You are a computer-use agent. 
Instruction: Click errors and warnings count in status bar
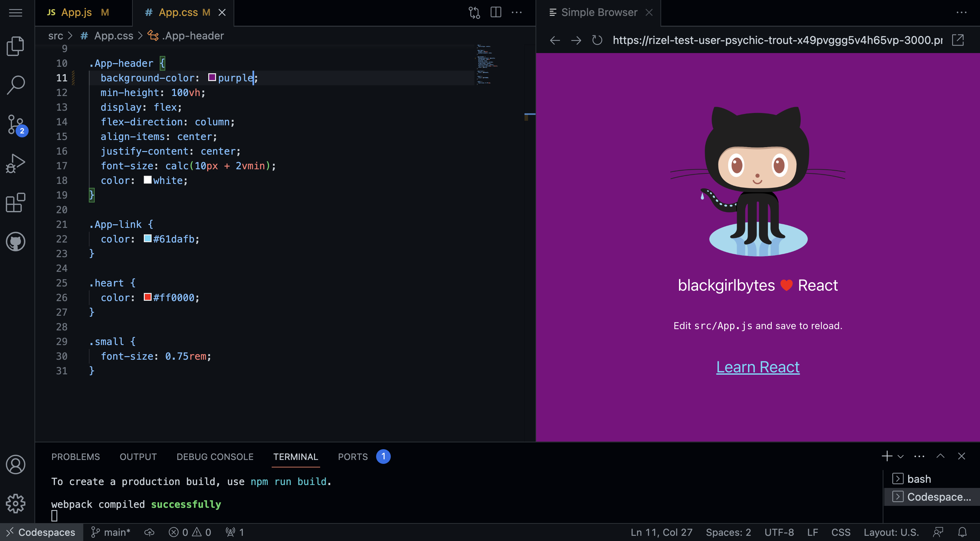[190, 532]
